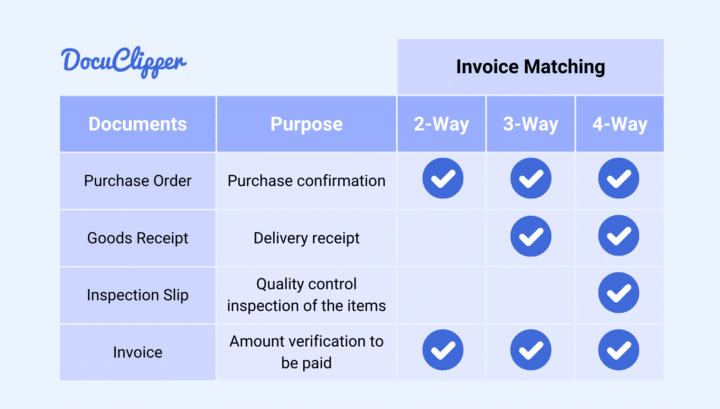Click the Purchase Order 3-Way checkmark
Image resolution: width=720 pixels, height=409 pixels.
coord(531,178)
